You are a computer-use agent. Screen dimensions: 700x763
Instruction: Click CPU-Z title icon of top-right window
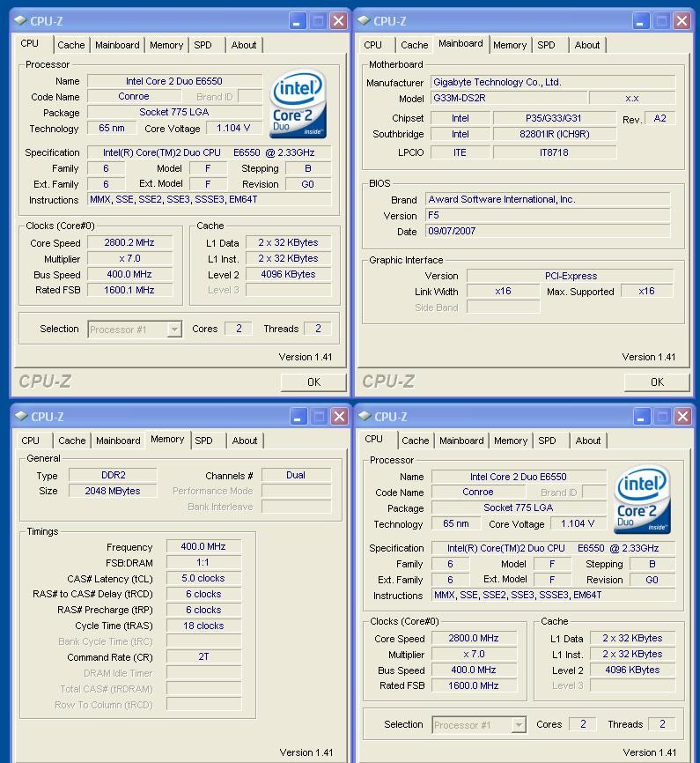click(x=364, y=20)
